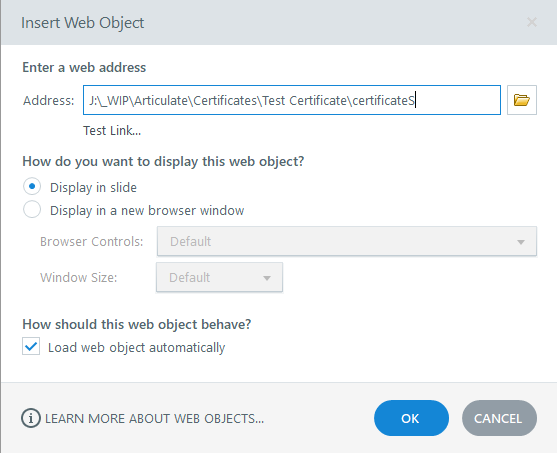
Task: Click the Display in a new browser window label
Action: tap(147, 210)
